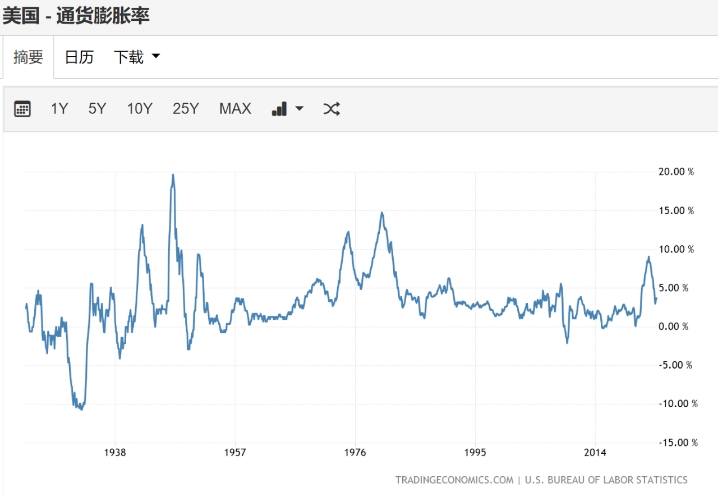
Task: Click the 10.00 % y-axis label
Action: pos(676,249)
